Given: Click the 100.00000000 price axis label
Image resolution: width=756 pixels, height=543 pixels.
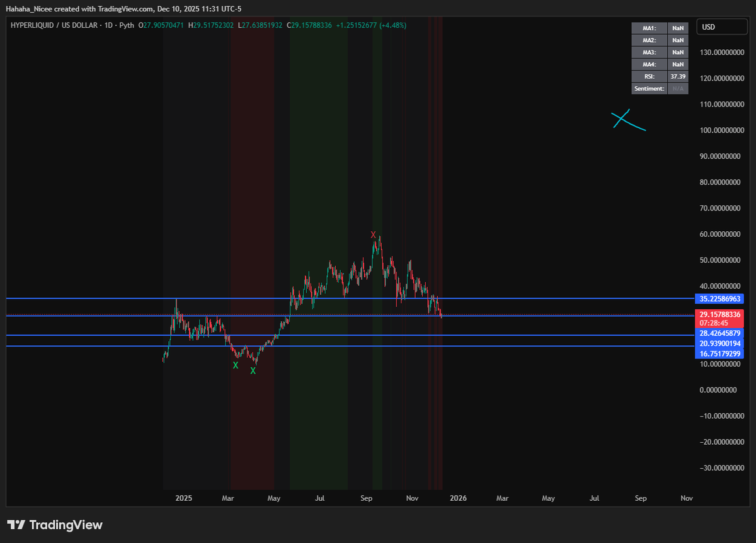Looking at the screenshot, I should [x=721, y=130].
